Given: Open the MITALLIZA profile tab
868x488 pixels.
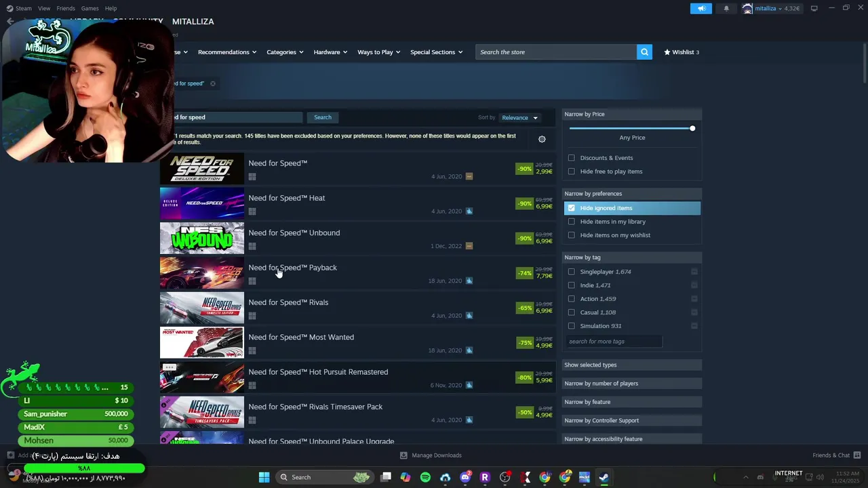Looking at the screenshot, I should (193, 22).
